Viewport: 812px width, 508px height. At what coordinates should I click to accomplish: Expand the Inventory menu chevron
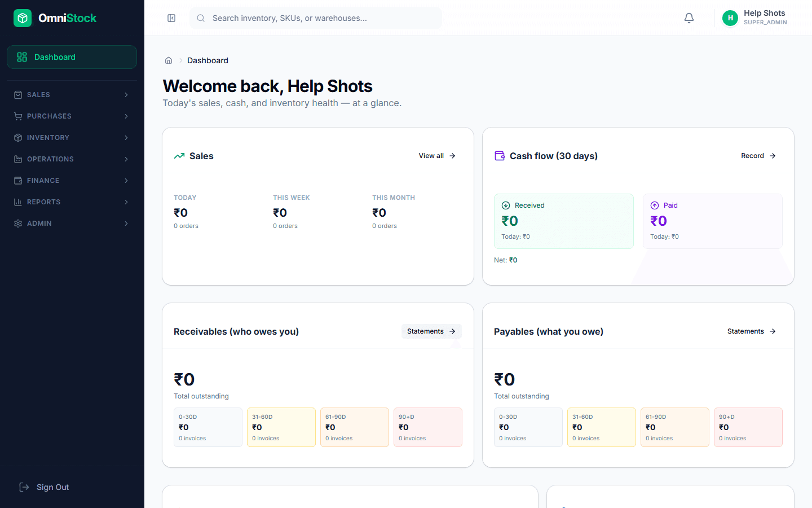tap(126, 138)
